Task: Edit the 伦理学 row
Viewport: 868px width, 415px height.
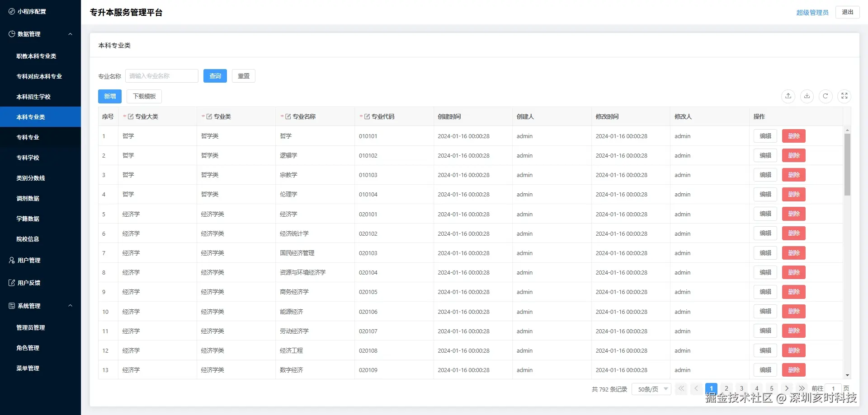Action: pyautogui.click(x=765, y=194)
